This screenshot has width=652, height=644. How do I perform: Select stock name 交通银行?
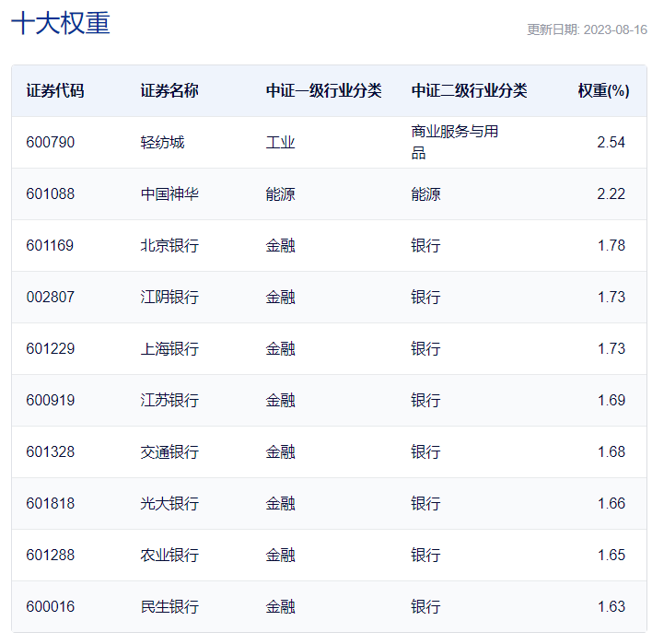[x=169, y=451]
